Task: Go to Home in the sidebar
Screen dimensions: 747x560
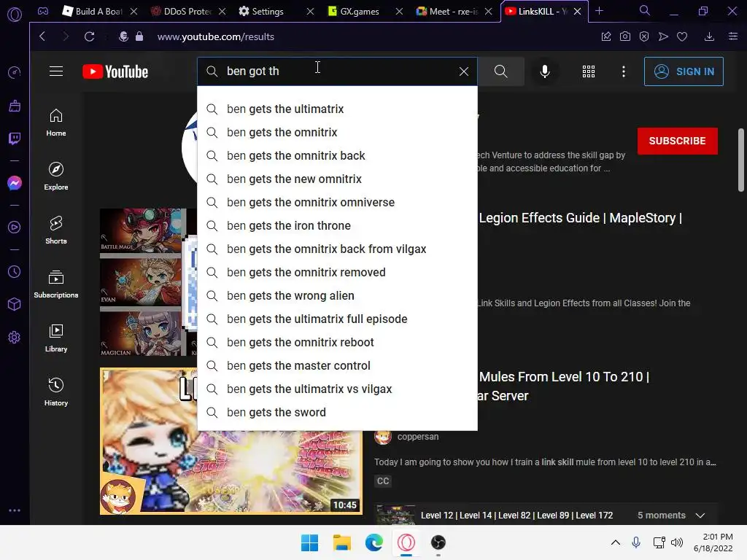Action: tap(56, 122)
